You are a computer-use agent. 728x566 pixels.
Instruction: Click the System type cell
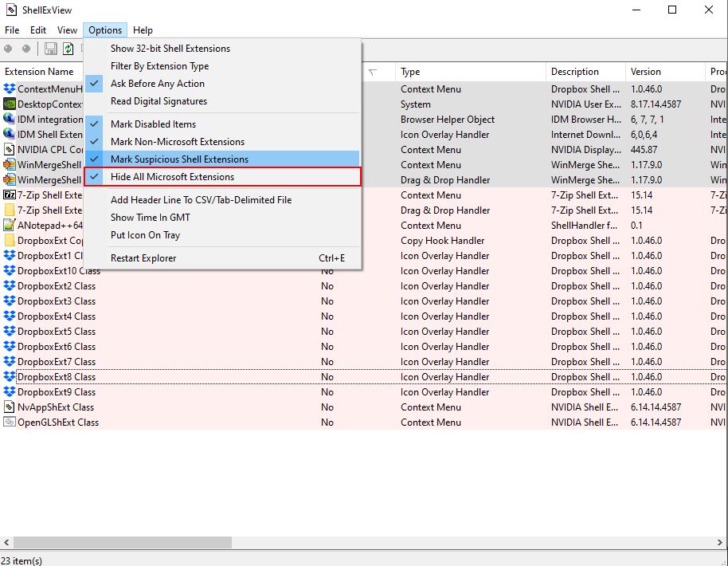[416, 104]
